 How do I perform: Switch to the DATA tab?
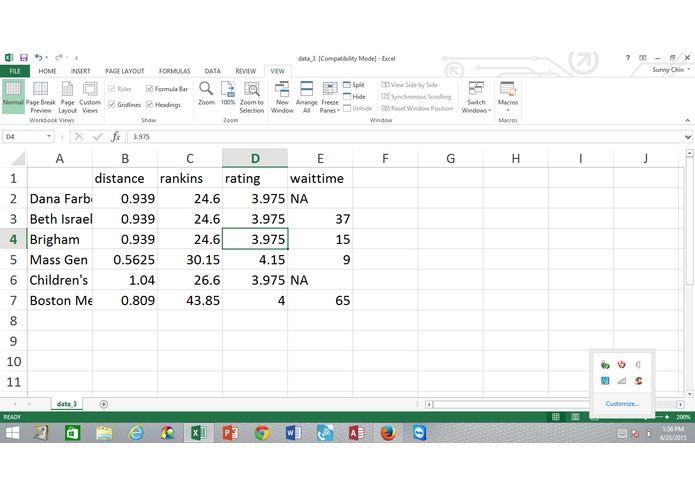213,71
